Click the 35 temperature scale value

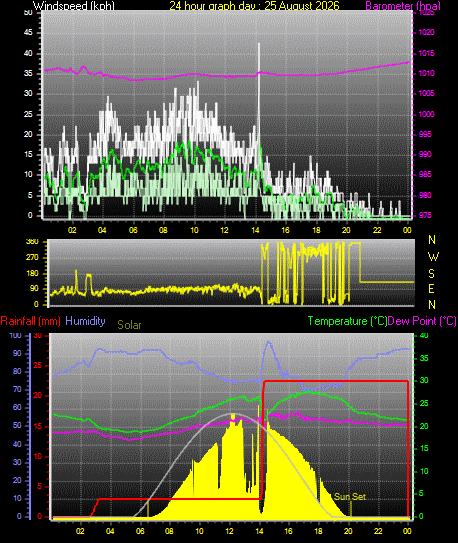(x=424, y=358)
